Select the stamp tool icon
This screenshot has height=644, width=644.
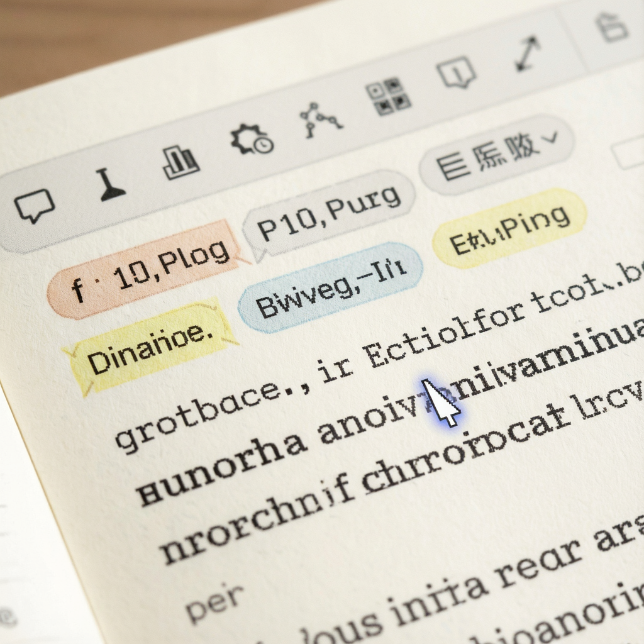(x=109, y=186)
